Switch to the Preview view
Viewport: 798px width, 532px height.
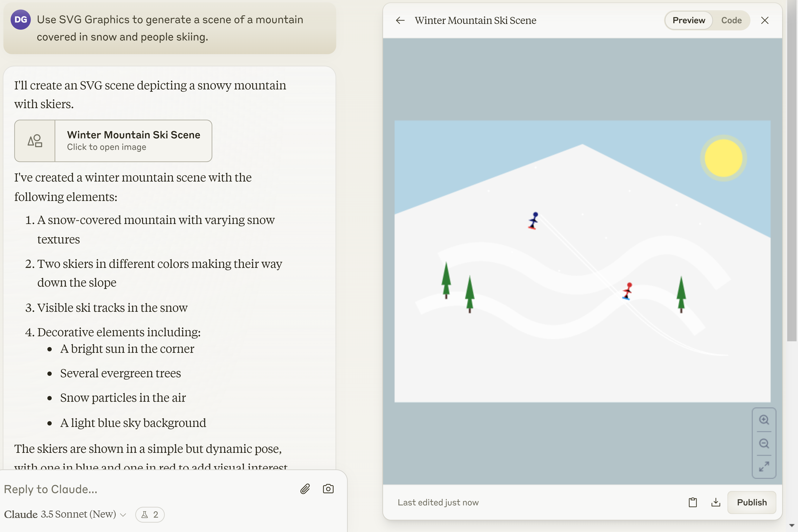point(688,20)
